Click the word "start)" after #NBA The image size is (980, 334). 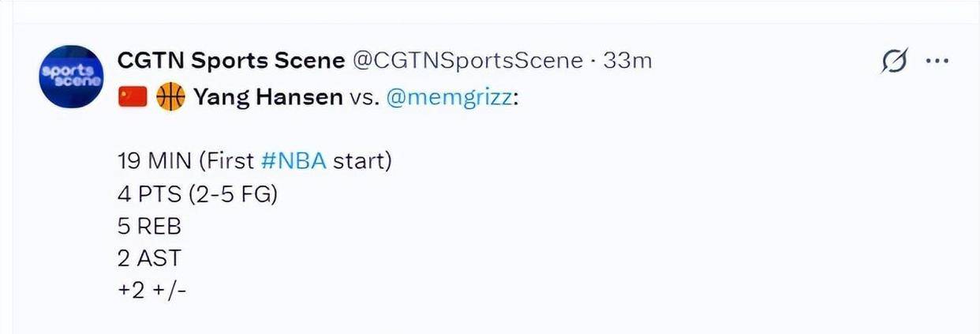pyautogui.click(x=362, y=161)
